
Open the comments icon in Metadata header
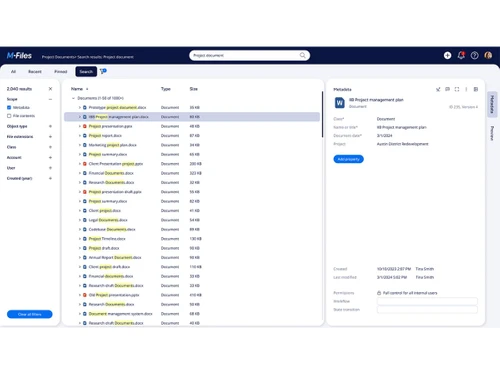click(x=447, y=89)
